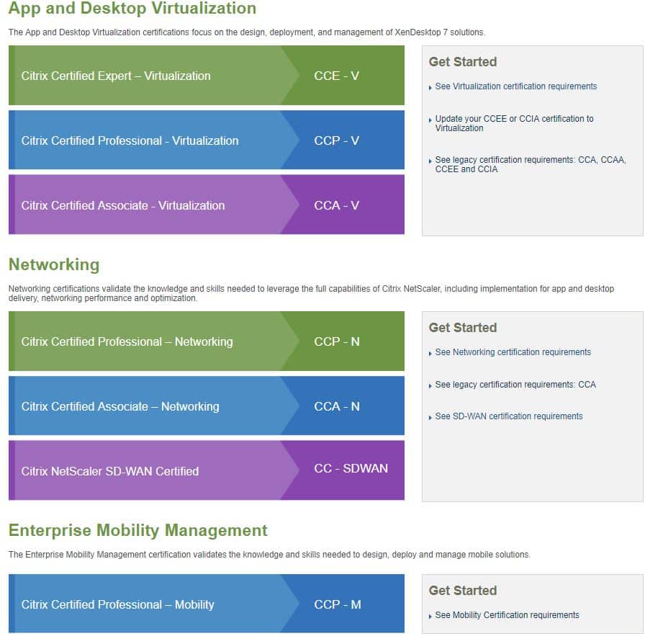Click the CCA - V abbreviation
Image resolution: width=645 pixels, height=644 pixels.
tap(336, 205)
